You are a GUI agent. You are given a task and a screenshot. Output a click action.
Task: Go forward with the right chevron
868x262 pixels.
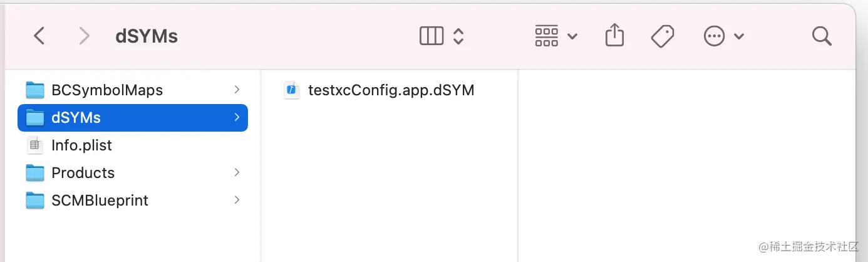[x=84, y=36]
